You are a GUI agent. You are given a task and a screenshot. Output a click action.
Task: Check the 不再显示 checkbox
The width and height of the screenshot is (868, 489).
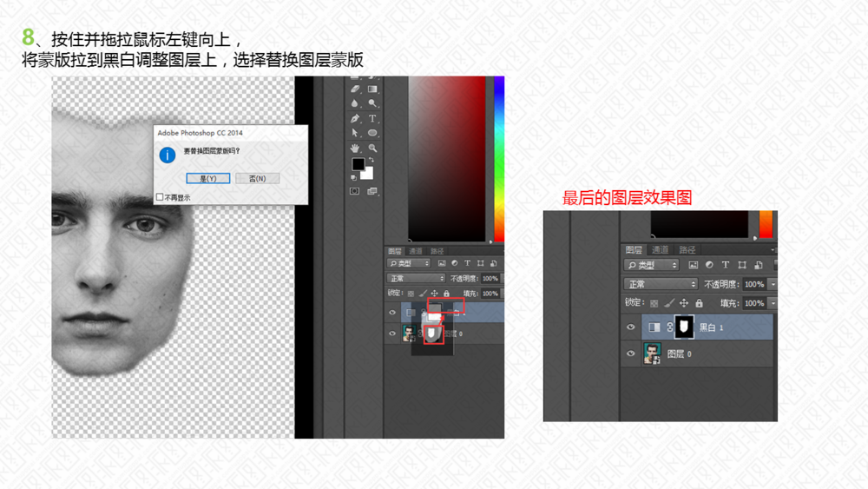[x=160, y=197]
